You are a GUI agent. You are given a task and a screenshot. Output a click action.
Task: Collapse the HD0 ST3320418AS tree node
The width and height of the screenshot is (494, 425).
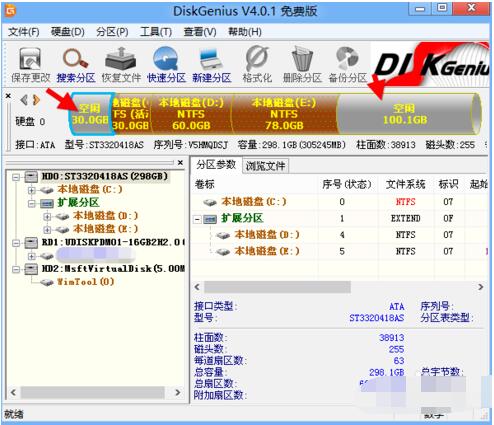click(15, 177)
